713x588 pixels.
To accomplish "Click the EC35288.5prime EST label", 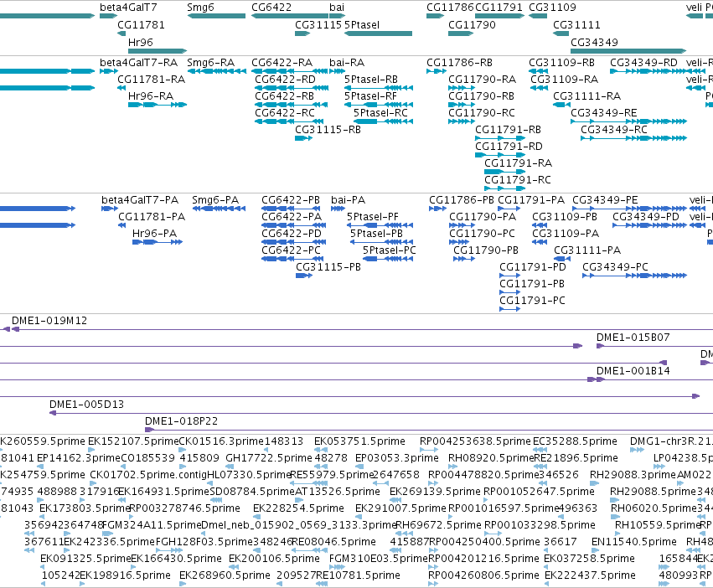I will [575, 441].
